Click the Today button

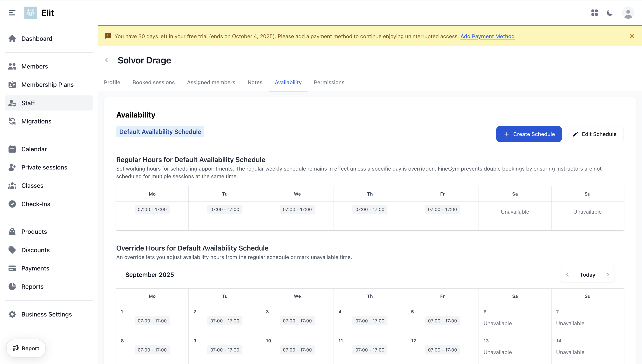[x=587, y=275]
